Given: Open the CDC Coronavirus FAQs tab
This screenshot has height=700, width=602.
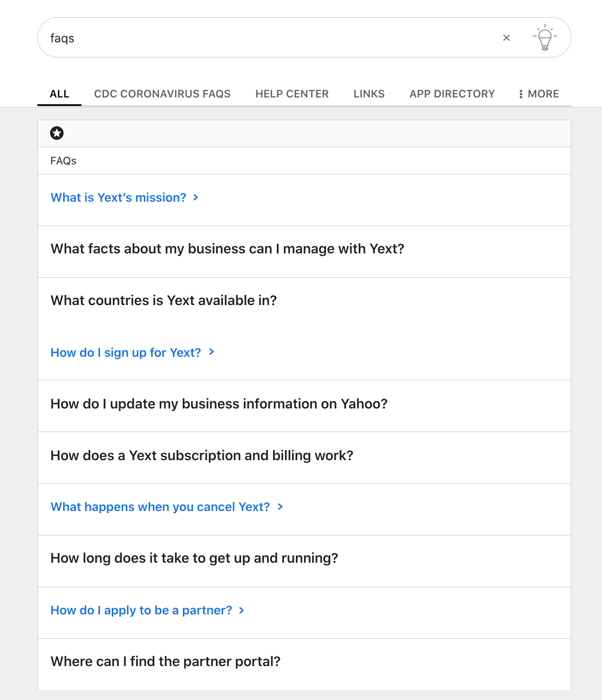Looking at the screenshot, I should tap(162, 94).
